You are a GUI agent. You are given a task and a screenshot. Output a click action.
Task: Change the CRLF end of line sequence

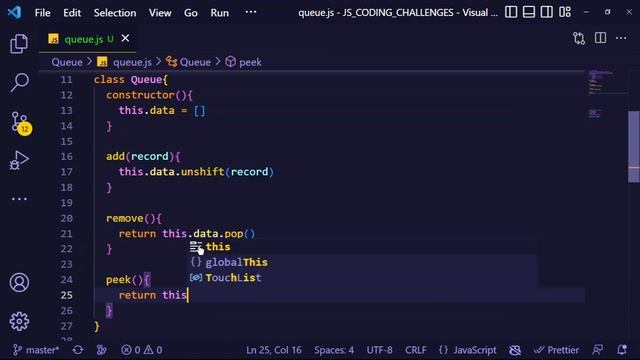pyautogui.click(x=416, y=350)
